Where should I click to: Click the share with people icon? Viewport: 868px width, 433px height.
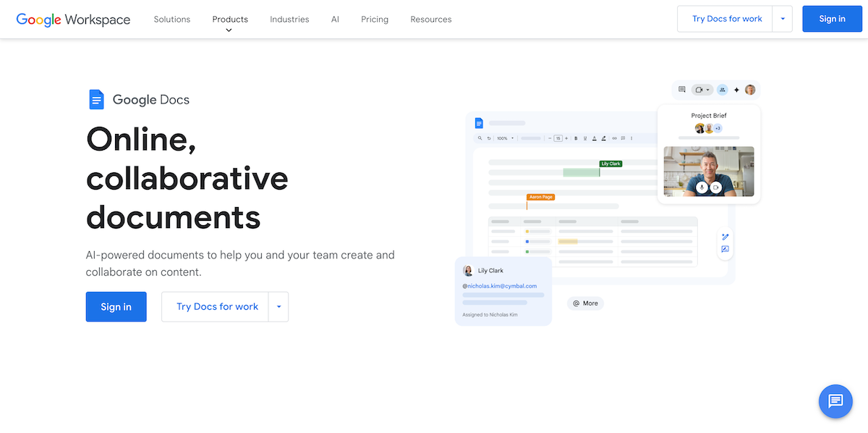[x=722, y=89]
